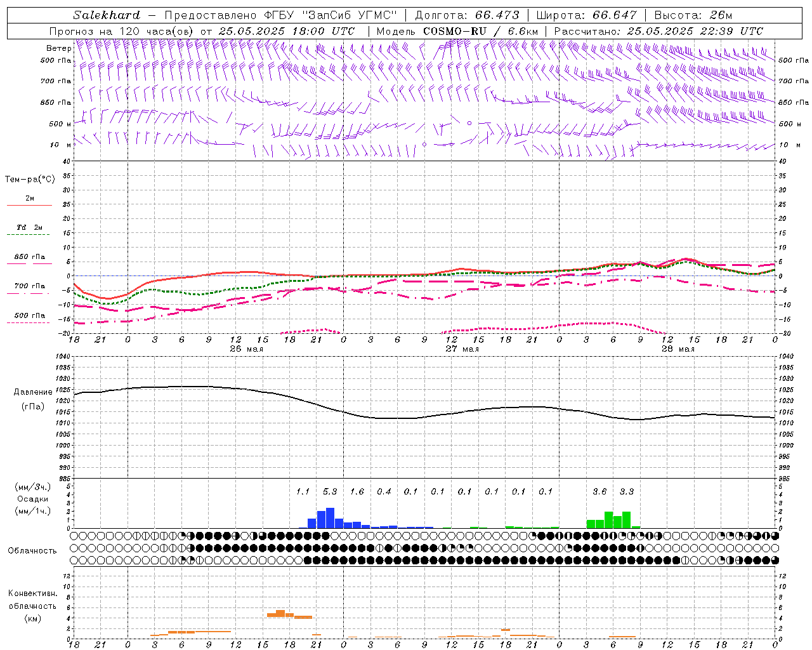812x650 pixels.
Task: Click the 27 мая date label
Action: coord(462,349)
